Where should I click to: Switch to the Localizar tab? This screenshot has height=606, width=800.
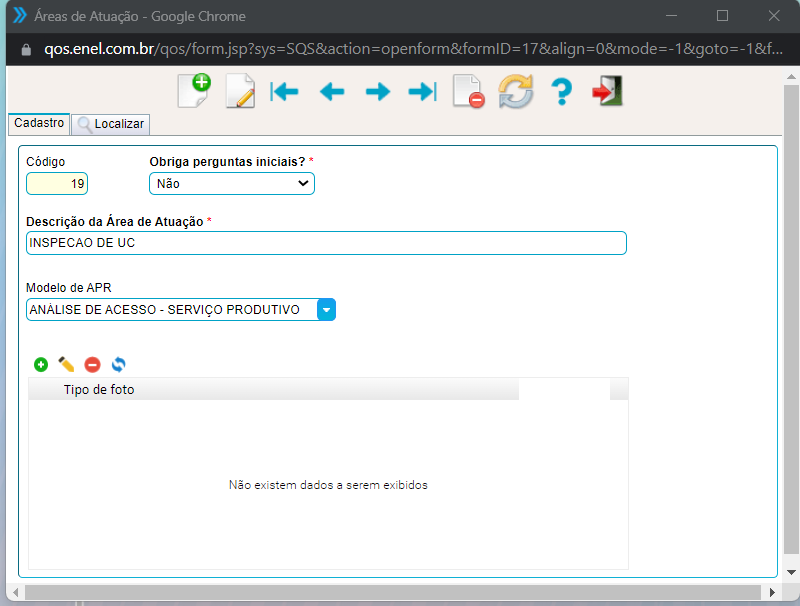tap(111, 124)
